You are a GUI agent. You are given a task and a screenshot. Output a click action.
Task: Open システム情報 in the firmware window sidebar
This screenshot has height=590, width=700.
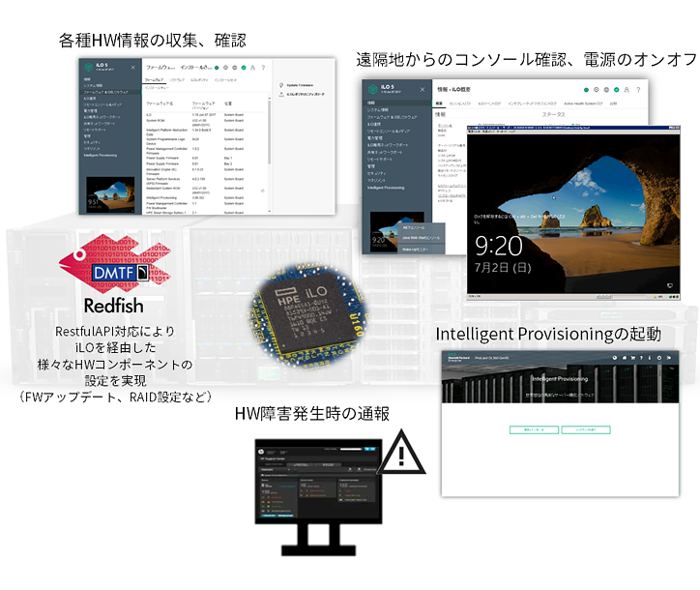pos(93,86)
